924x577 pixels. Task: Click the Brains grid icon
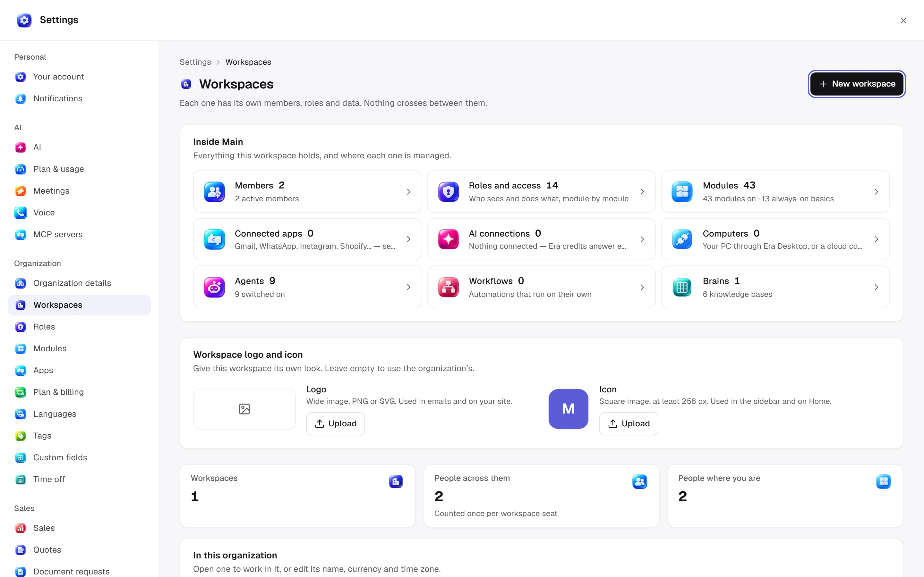click(682, 287)
